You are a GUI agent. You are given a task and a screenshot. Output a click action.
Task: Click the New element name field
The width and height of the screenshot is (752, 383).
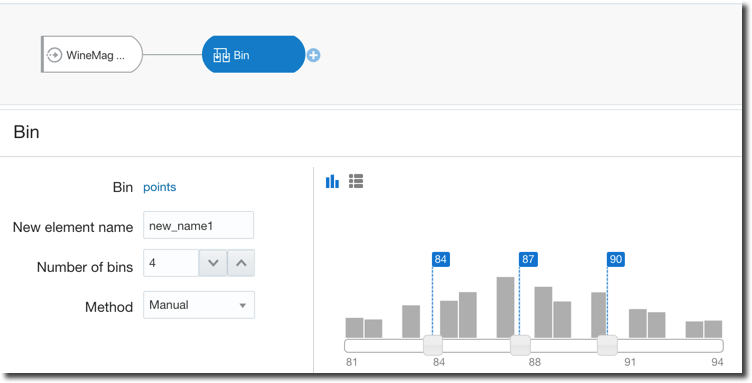199,225
